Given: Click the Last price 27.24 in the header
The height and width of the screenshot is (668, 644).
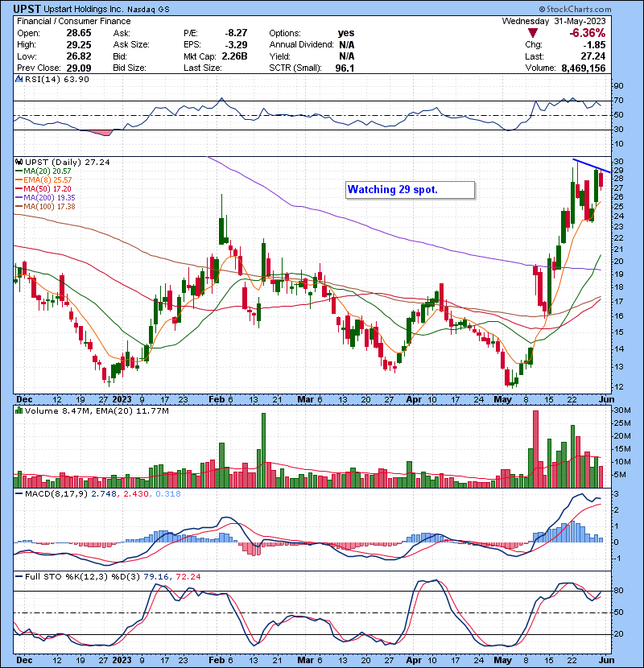Looking at the screenshot, I should point(592,56).
